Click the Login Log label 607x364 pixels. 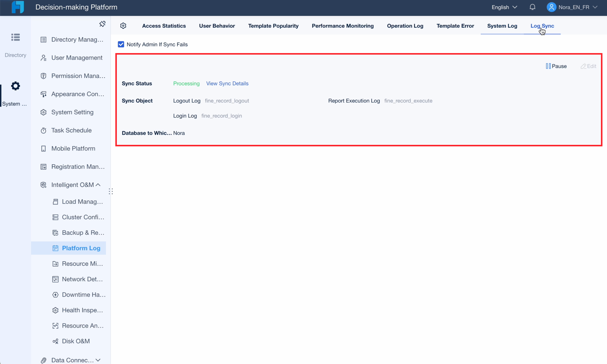click(185, 116)
